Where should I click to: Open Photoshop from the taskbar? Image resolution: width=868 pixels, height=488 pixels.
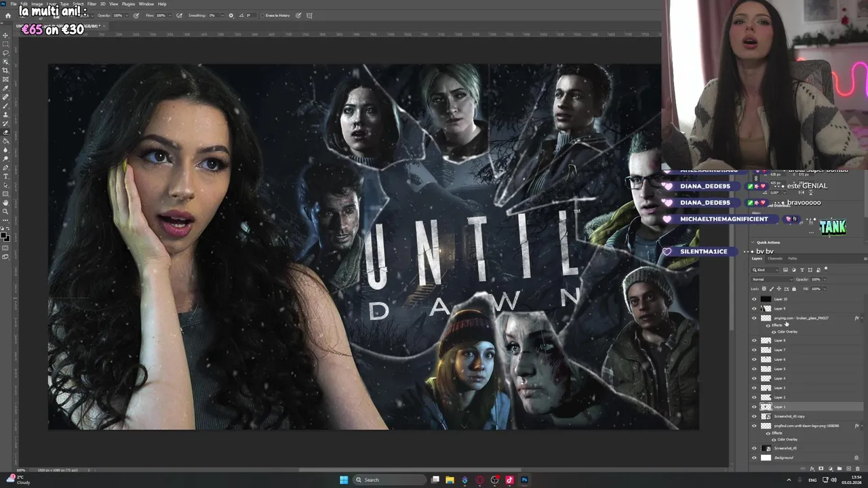(524, 480)
